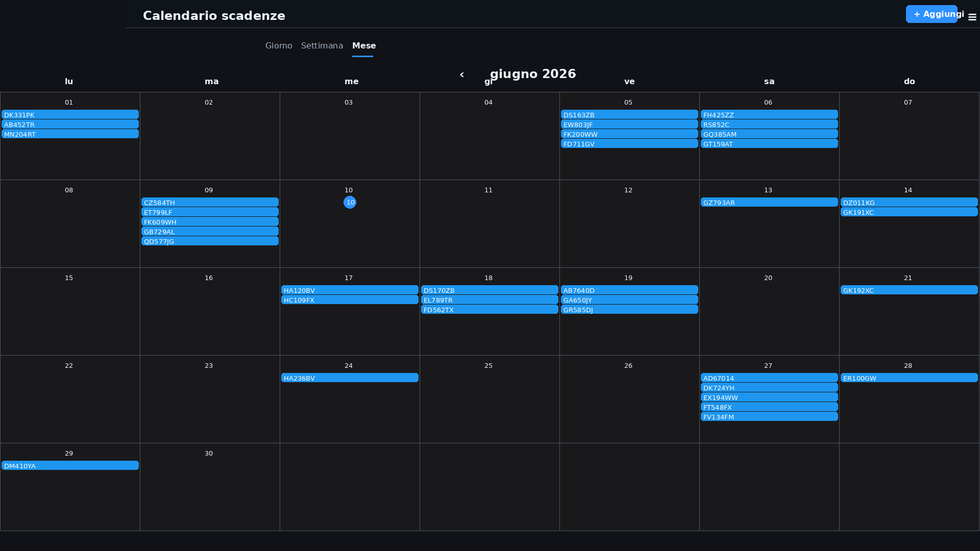This screenshot has height=551, width=980.
Task: Open deadline RS852C
Action: (x=769, y=124)
